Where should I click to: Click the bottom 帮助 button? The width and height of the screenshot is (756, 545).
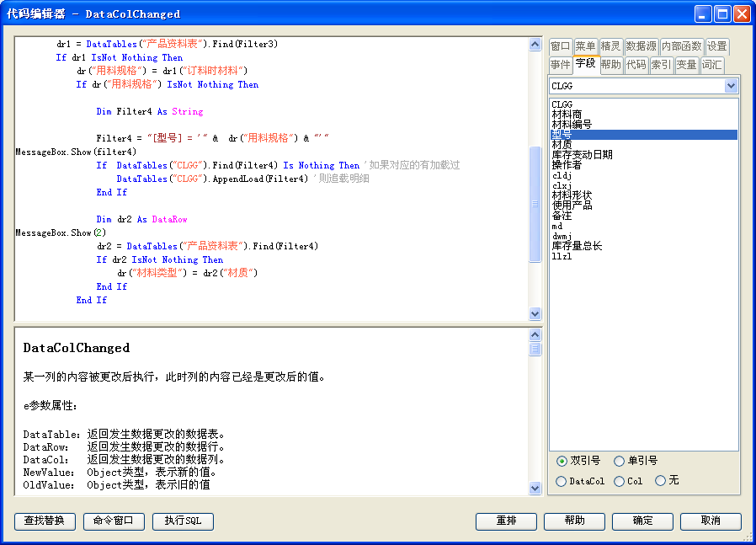pos(574,521)
